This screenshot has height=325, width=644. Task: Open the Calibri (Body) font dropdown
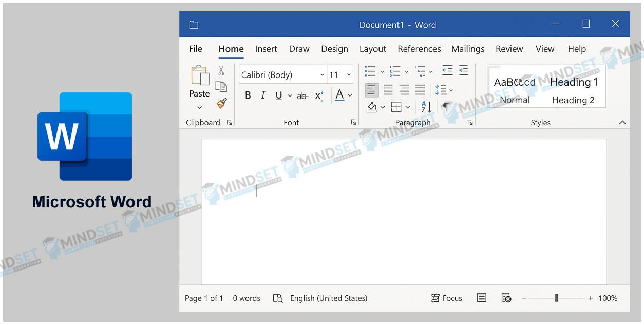pos(322,75)
